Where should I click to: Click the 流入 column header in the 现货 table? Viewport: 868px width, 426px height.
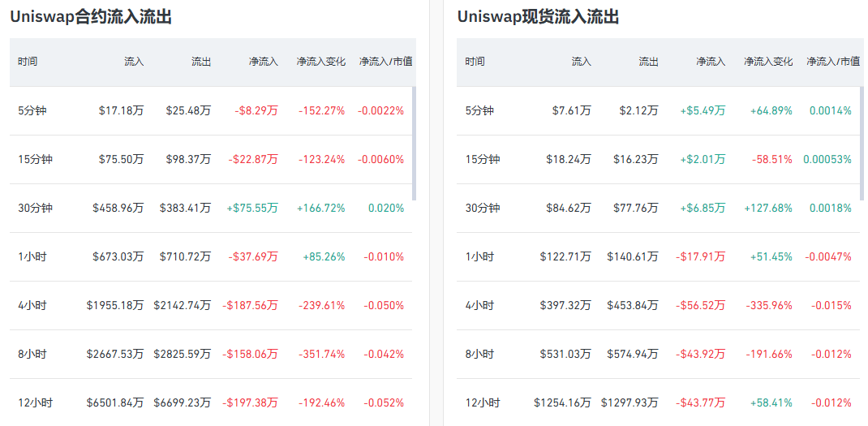[582, 62]
